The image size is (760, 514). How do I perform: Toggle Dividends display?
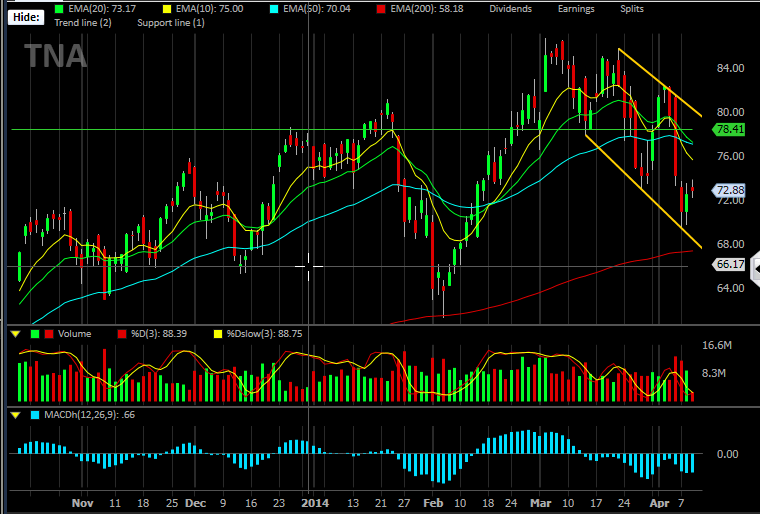click(x=510, y=9)
